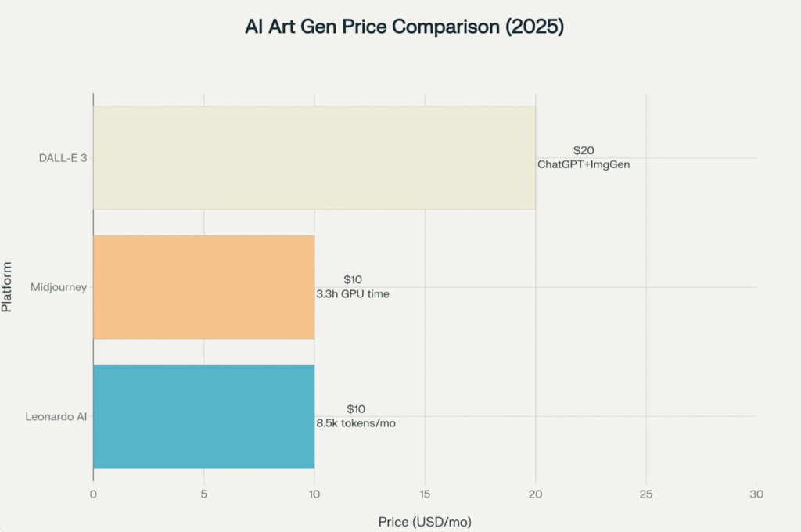This screenshot has width=801, height=532.
Task: Click the blue Leonardo AI bar
Action: click(203, 416)
